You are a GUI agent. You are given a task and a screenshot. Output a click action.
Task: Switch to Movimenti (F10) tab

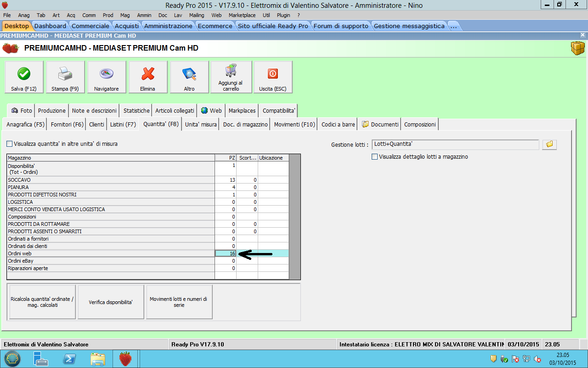pos(294,125)
